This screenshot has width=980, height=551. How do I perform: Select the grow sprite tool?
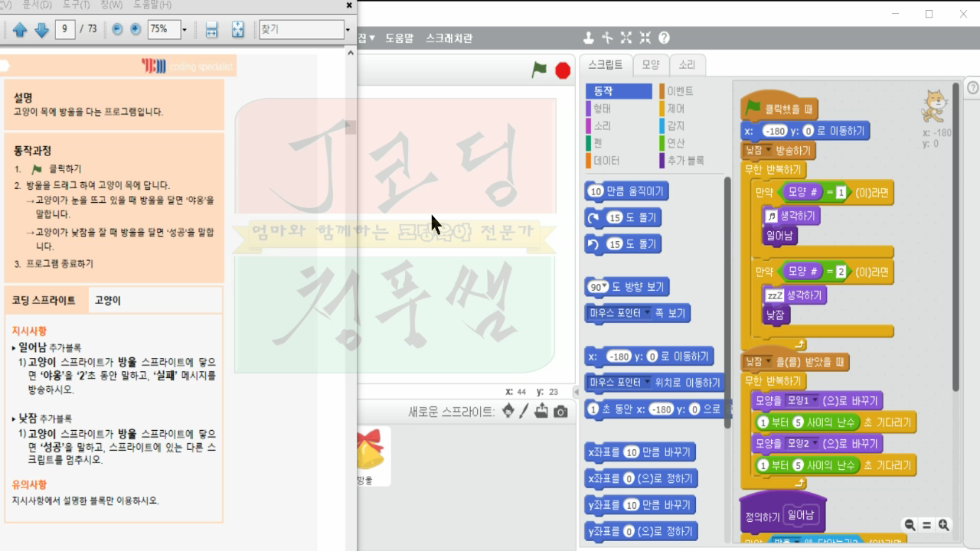tap(626, 37)
